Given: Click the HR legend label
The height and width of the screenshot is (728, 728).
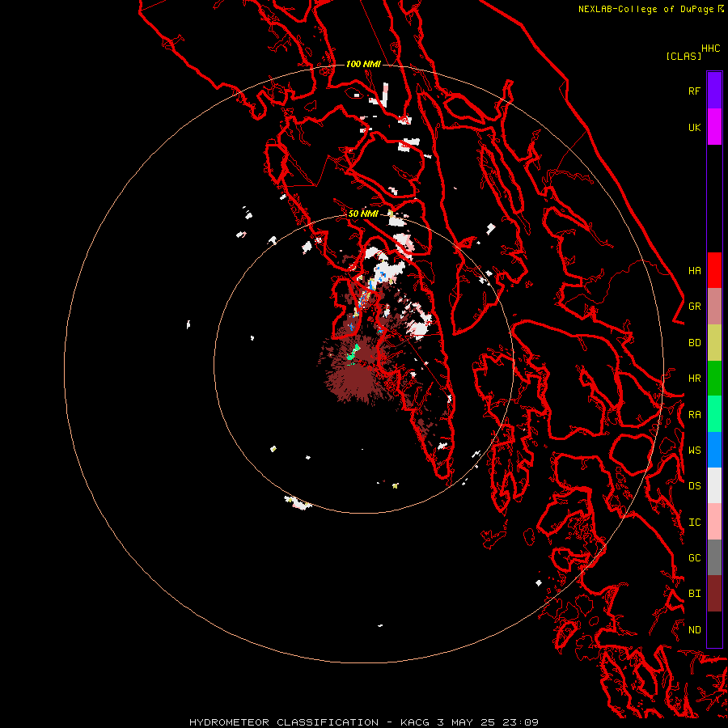Looking at the screenshot, I should (x=694, y=379).
